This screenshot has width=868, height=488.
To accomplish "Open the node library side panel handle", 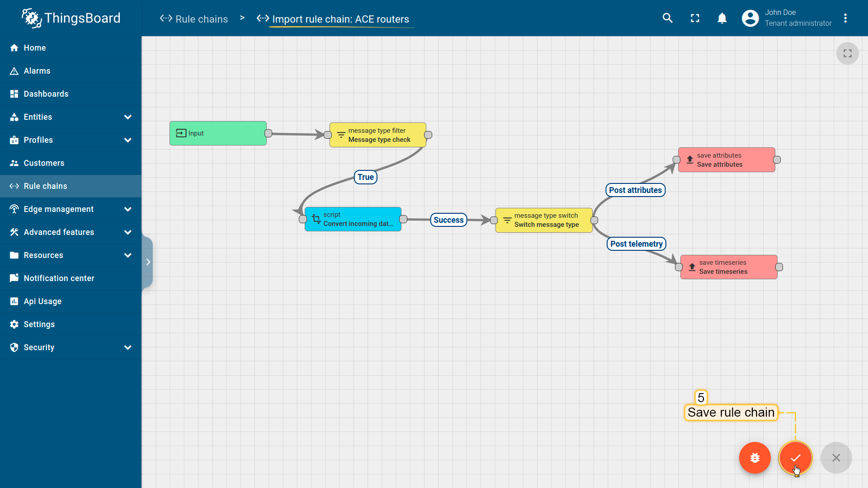I will [148, 262].
